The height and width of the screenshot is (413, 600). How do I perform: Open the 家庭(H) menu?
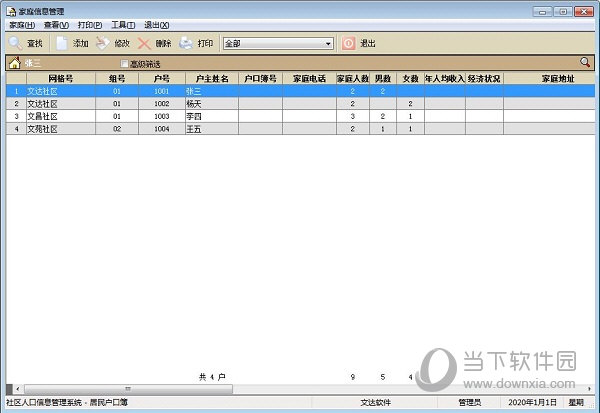tap(22, 25)
